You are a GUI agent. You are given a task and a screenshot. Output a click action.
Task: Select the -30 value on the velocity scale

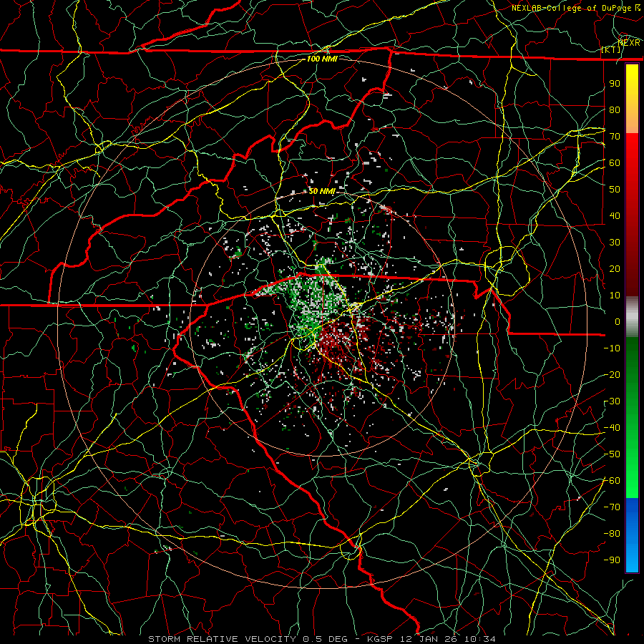click(x=612, y=401)
